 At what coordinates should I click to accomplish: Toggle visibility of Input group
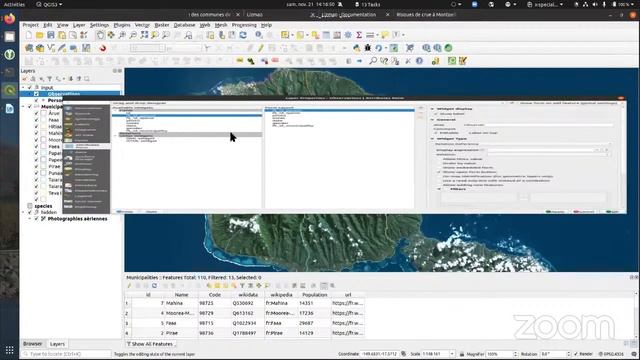coord(30,87)
